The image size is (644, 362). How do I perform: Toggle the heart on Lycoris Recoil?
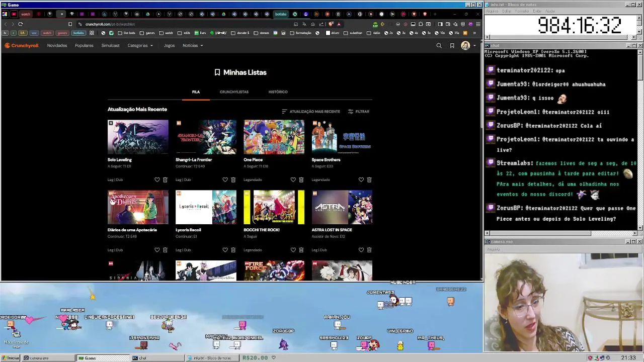click(225, 250)
